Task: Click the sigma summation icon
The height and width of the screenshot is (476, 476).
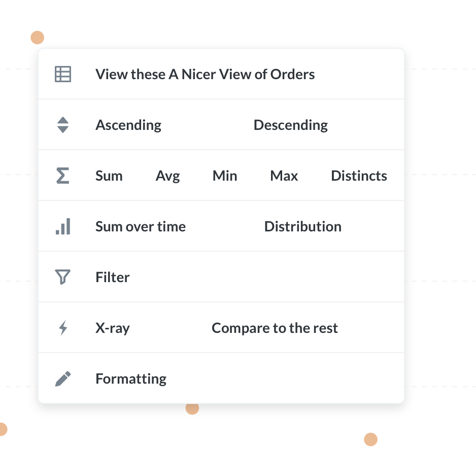Action: click(x=62, y=176)
